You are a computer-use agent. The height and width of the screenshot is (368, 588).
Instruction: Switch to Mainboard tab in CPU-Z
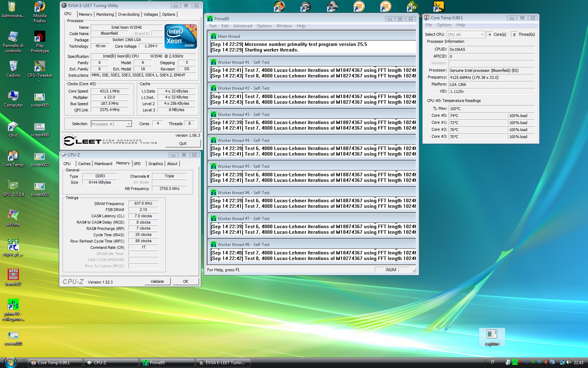coord(103,164)
